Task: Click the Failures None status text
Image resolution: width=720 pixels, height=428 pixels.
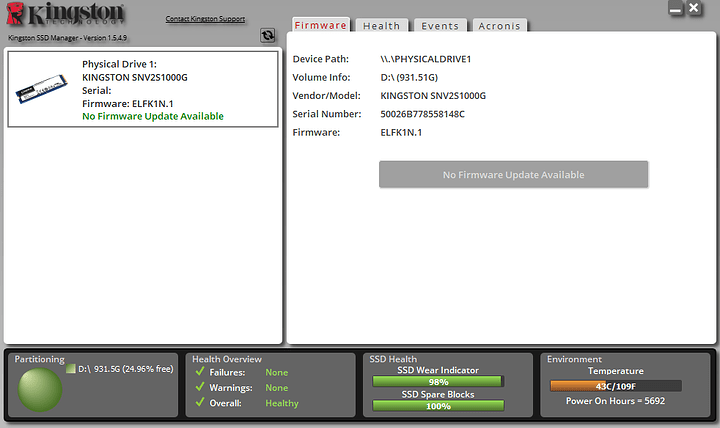Action: (x=277, y=372)
